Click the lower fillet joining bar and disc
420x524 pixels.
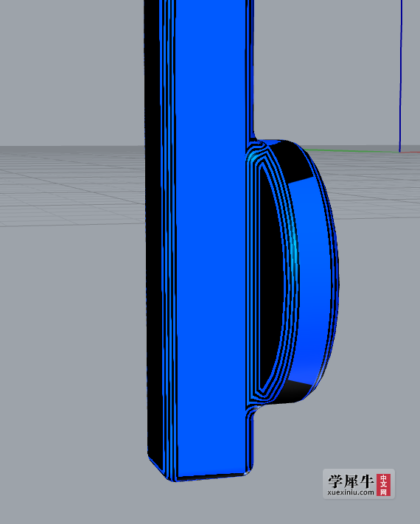[254, 411]
